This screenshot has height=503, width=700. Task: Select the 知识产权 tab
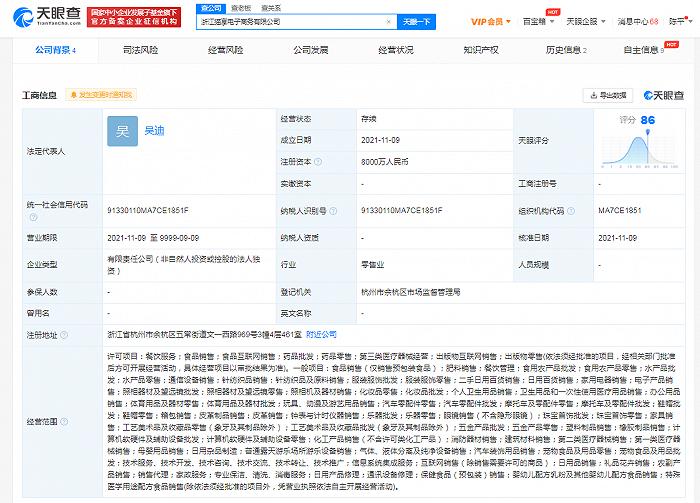pos(481,50)
